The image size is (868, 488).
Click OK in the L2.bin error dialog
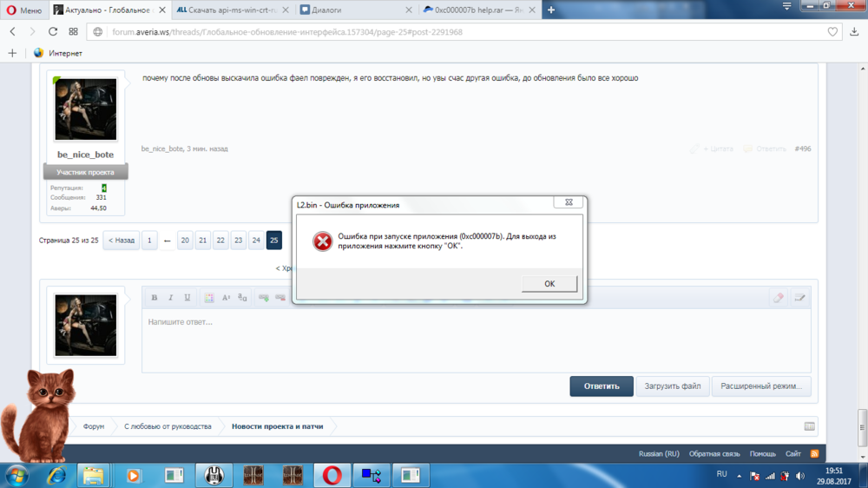pyautogui.click(x=549, y=284)
